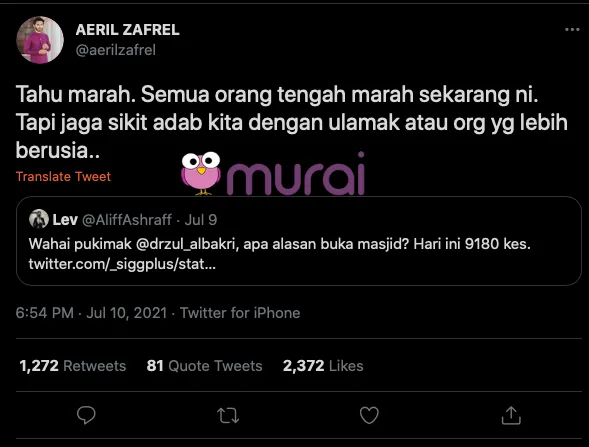Open the twitter.com/_siggplus link

[x=122, y=264]
